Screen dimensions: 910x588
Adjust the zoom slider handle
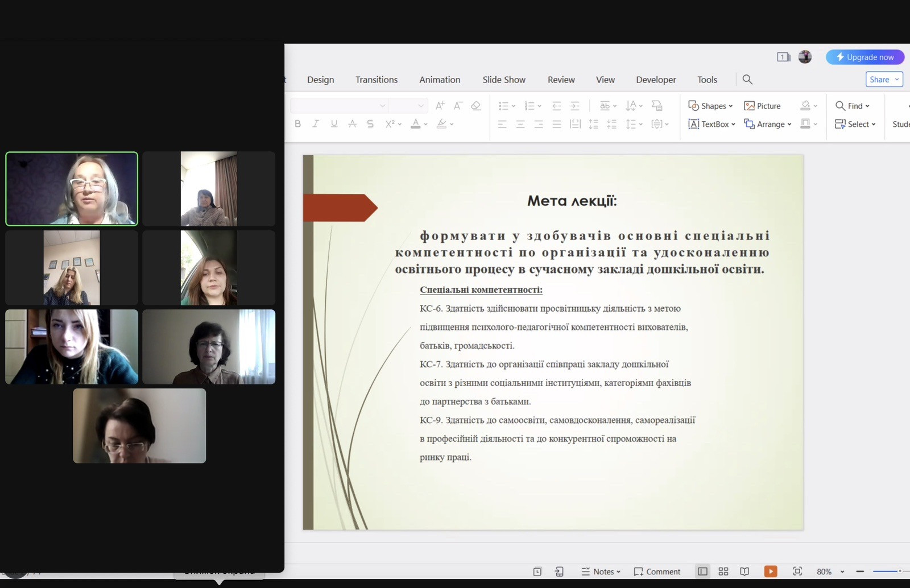point(900,571)
